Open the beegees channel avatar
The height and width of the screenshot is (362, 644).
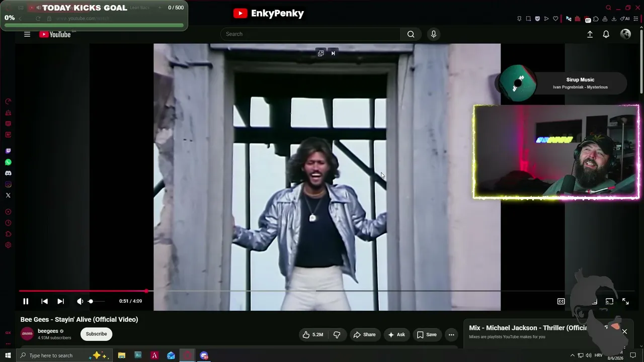pos(27,334)
